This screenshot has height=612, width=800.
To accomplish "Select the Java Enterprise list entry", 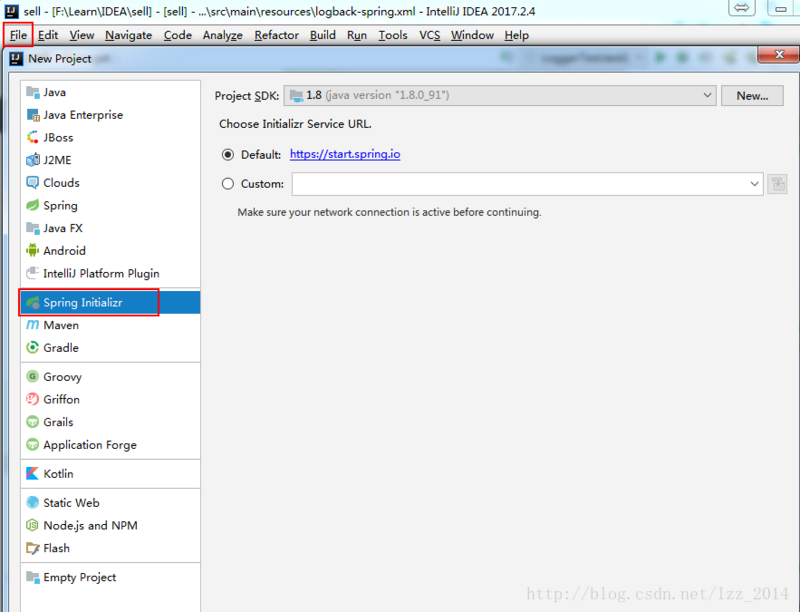I will (x=110, y=115).
